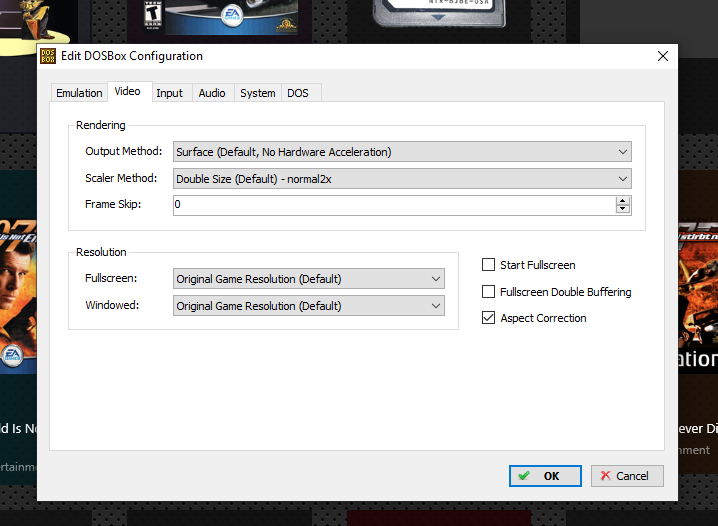Go to the Audio tab
Viewport: 718px width, 526px height.
pos(212,93)
